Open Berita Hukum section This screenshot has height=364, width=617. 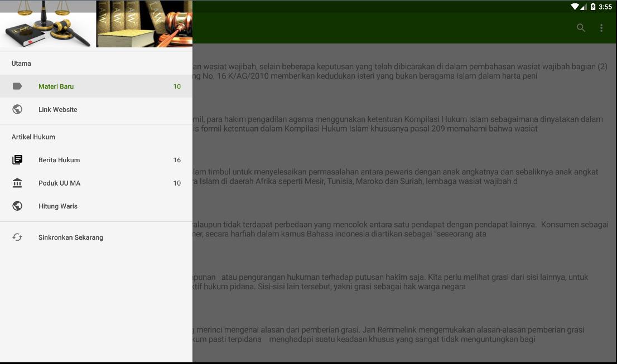[x=96, y=160]
